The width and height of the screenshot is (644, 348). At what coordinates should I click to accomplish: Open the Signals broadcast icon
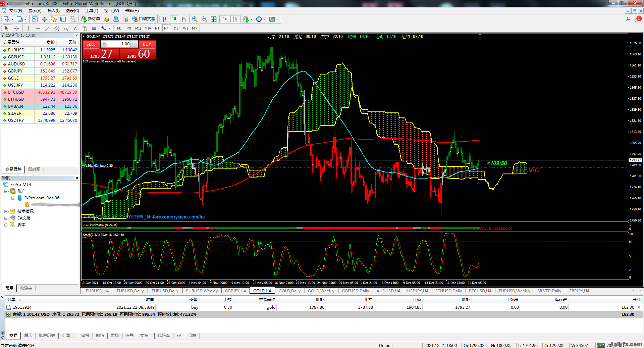(125, 19)
